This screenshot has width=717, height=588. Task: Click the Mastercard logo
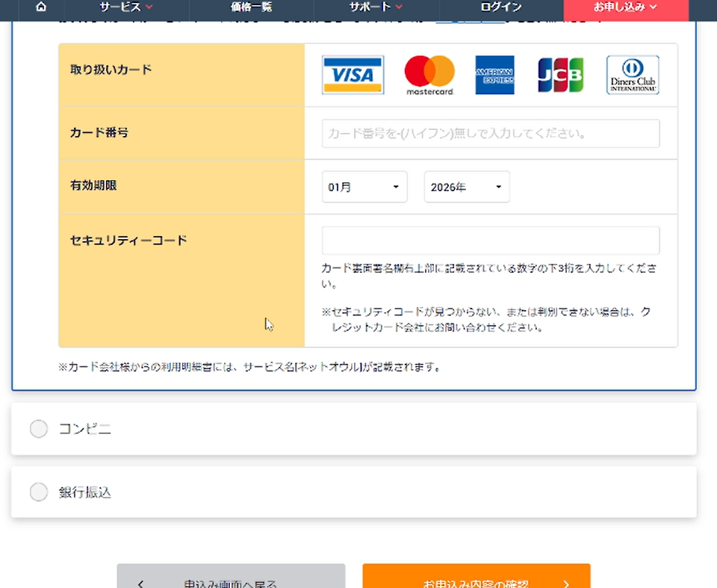429,75
